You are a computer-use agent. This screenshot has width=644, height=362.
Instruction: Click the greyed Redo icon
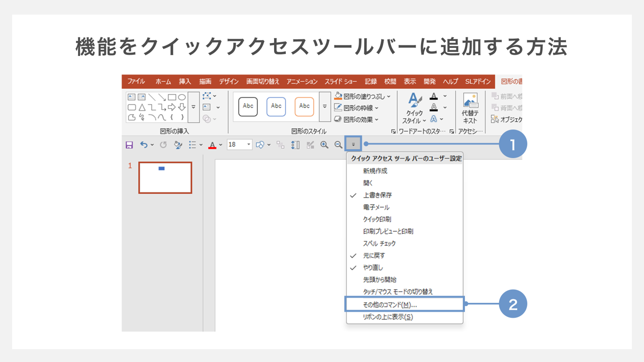click(x=163, y=145)
